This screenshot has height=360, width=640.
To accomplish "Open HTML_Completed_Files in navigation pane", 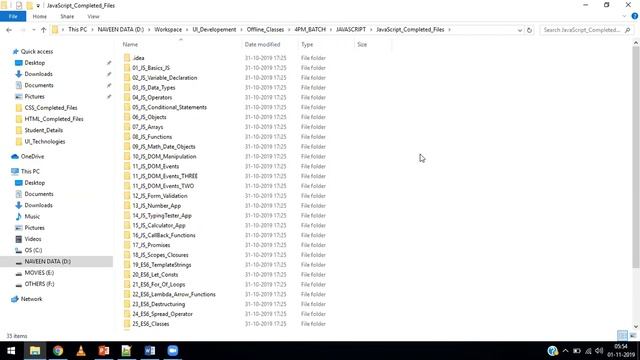I will coord(53,119).
